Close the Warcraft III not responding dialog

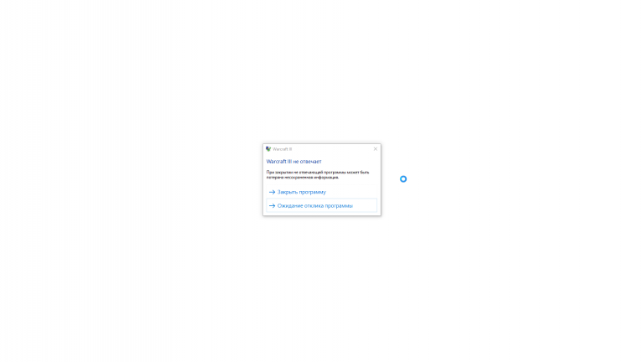(x=375, y=149)
